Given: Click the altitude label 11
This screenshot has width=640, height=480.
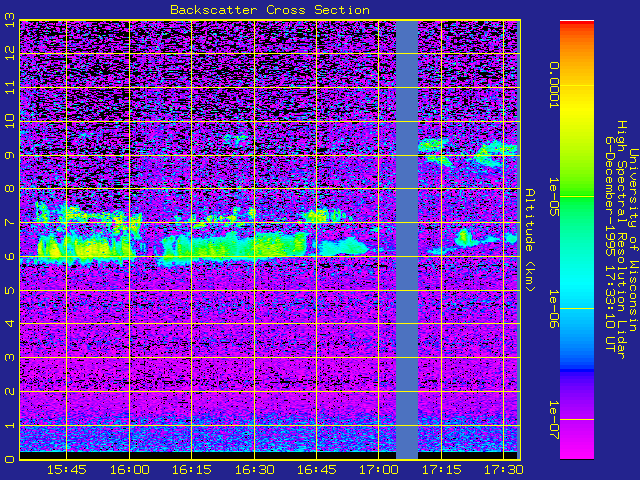Looking at the screenshot, I should coord(10,87).
